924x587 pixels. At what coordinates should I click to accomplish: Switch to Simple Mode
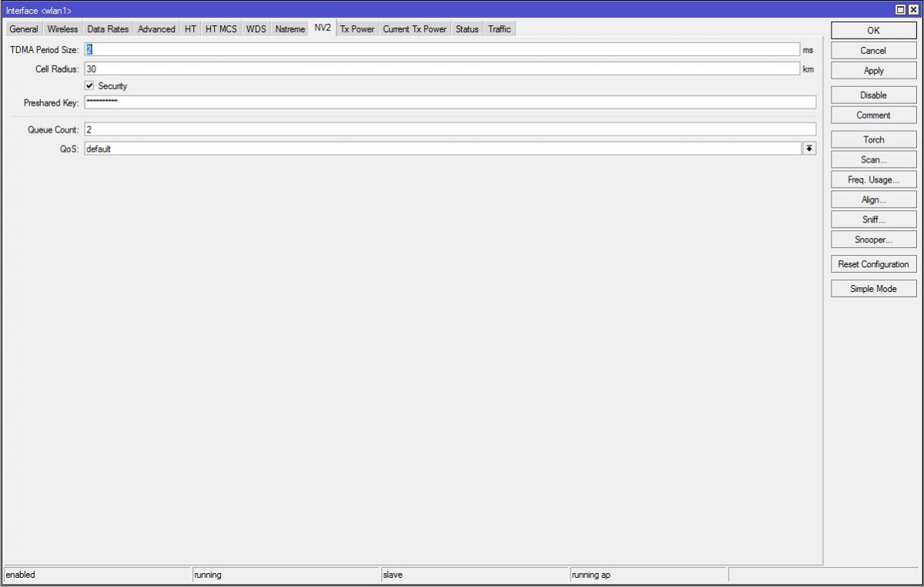pyautogui.click(x=873, y=290)
